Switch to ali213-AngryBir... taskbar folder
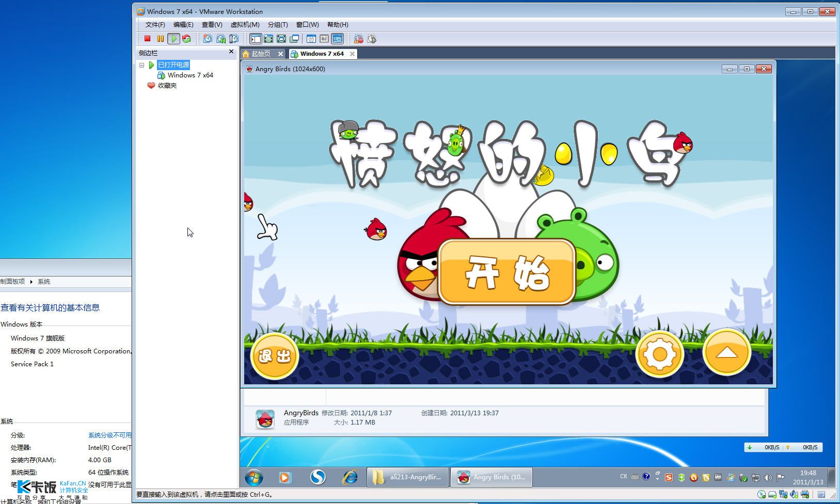Screen dimensions: 840x504 click(x=408, y=477)
